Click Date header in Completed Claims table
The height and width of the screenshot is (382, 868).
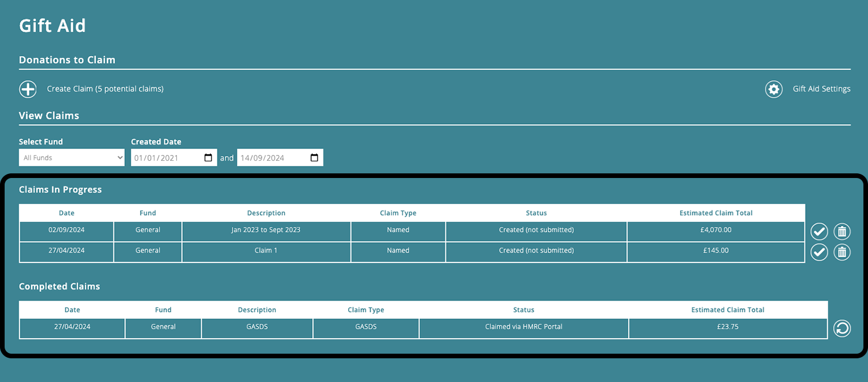tap(72, 310)
